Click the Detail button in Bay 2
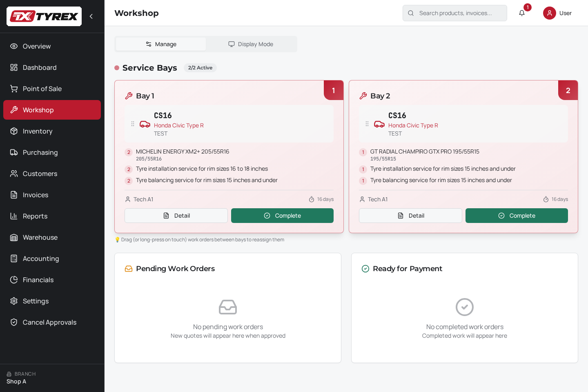This screenshot has width=588, height=392. [410, 216]
